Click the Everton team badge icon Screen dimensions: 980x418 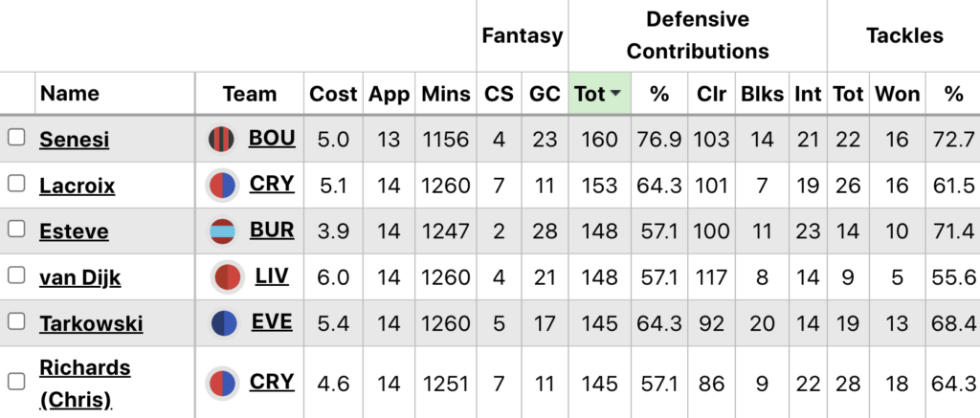click(x=224, y=323)
